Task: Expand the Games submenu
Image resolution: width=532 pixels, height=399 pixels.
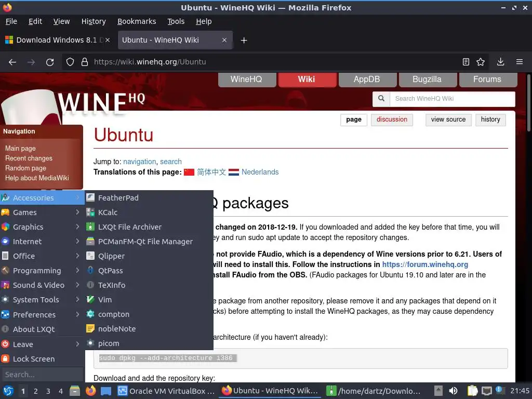Action: [42, 212]
